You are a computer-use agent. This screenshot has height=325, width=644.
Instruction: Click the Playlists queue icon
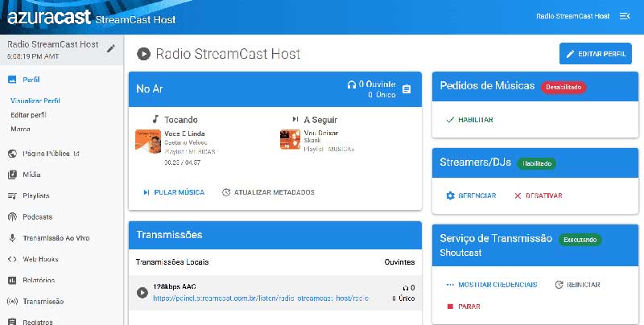point(12,195)
